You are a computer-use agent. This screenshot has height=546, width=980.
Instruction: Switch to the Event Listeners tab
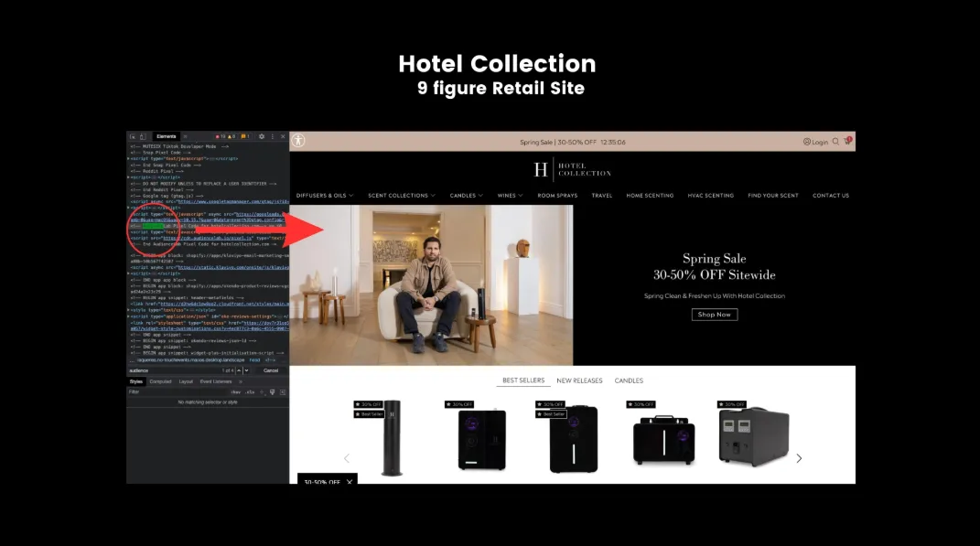[x=216, y=381]
